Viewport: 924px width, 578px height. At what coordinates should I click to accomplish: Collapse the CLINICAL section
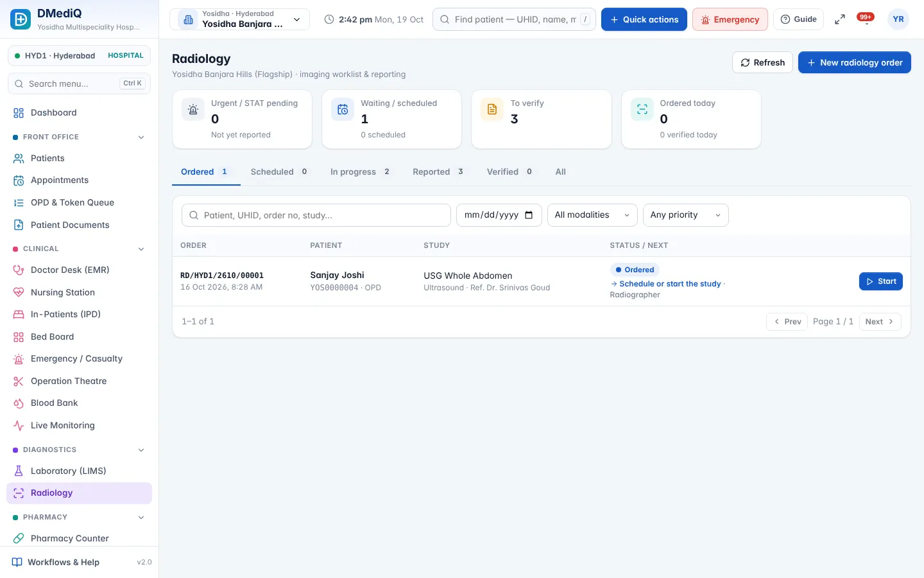click(x=79, y=249)
